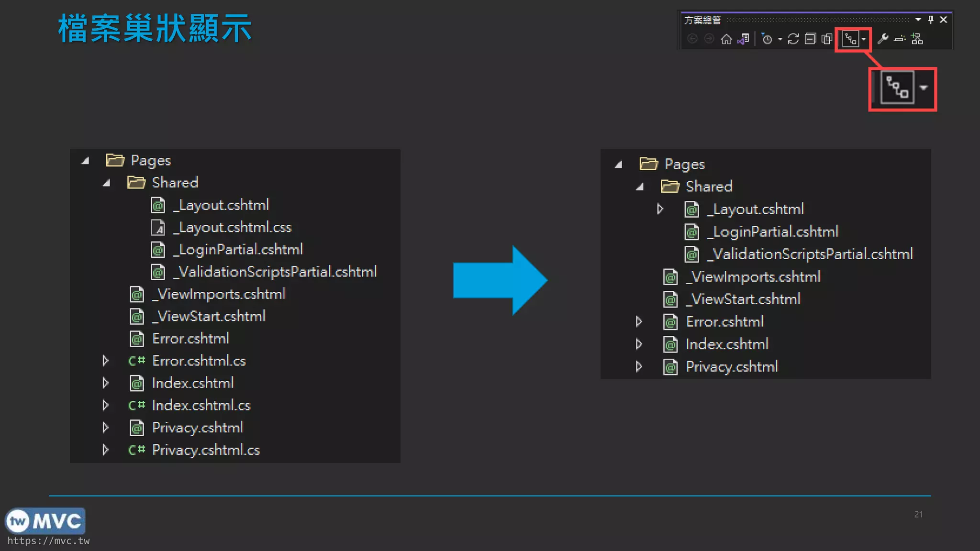Select _Layout.cshtml.css in the left tree

tap(232, 227)
